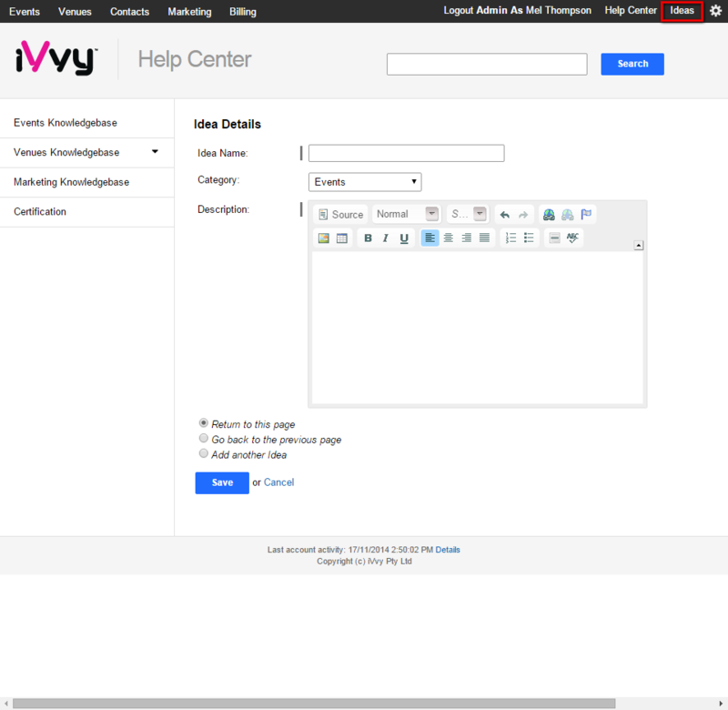Image resolution: width=728 pixels, height=710 pixels.
Task: Justify text in the editor
Action: coord(484,238)
